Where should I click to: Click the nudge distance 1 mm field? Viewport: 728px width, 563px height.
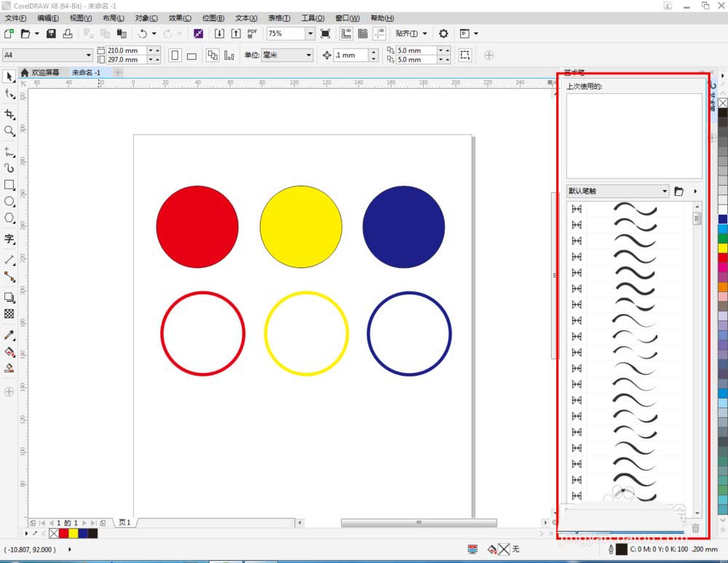point(352,55)
